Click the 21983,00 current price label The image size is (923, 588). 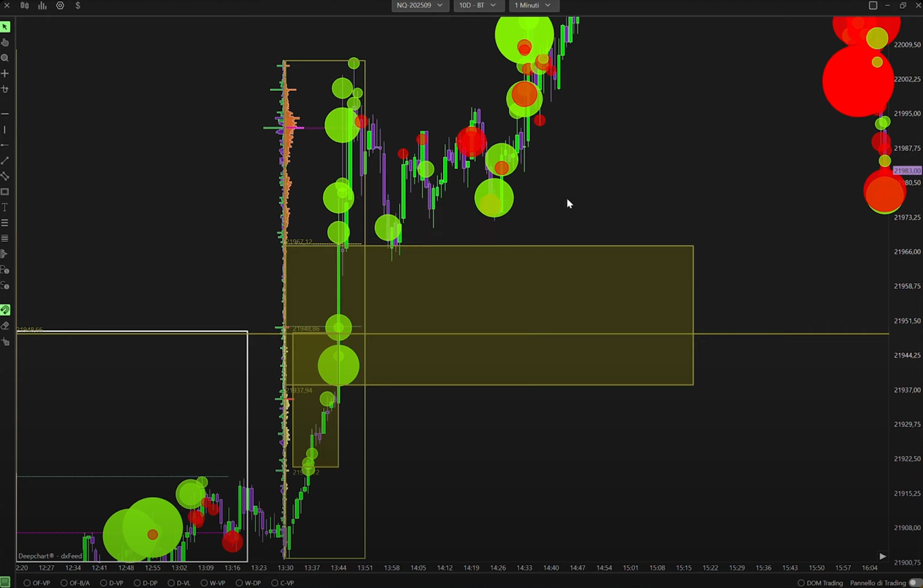tap(907, 171)
